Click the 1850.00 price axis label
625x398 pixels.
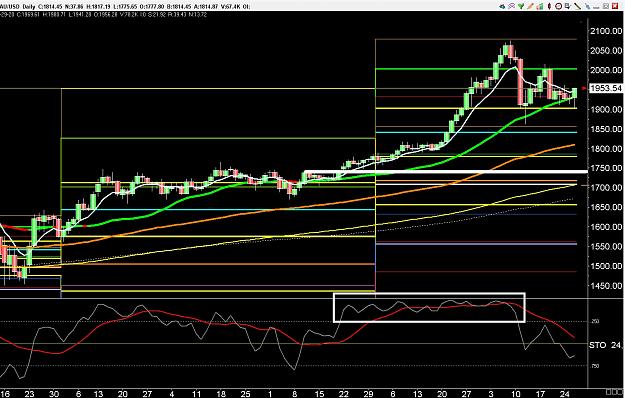point(606,129)
